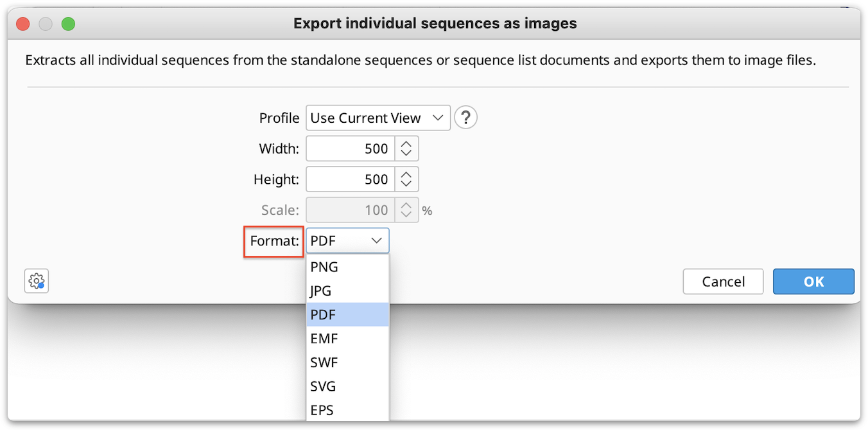Click the OK button
The width and height of the screenshot is (868, 430).
pos(813,282)
